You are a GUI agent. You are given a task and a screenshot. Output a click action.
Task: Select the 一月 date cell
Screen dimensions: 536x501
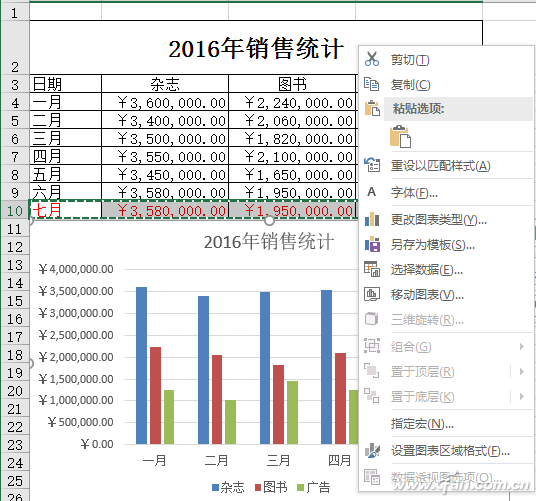coord(66,102)
